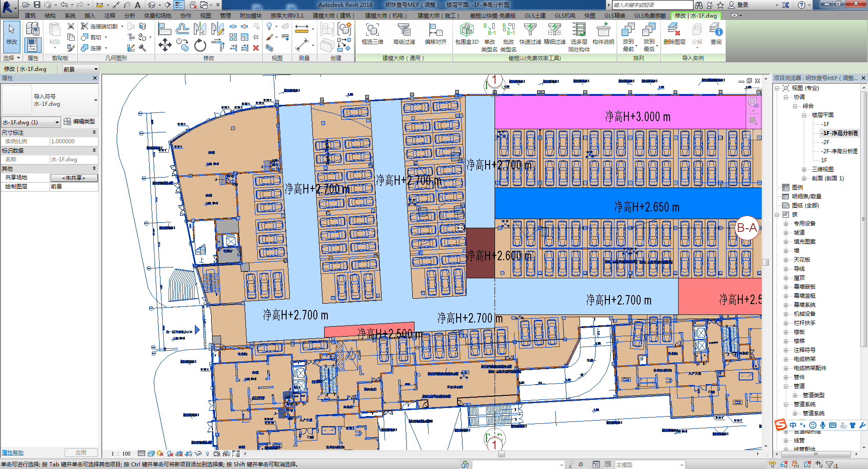Select the Offset tool icon
Image resolution: width=868 pixels, height=469 pixels.
point(183,29)
